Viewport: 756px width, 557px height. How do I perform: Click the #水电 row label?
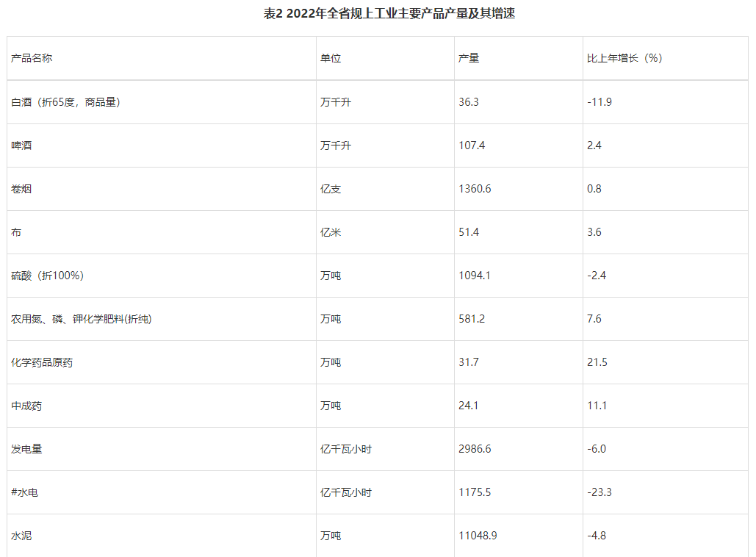tap(24, 492)
